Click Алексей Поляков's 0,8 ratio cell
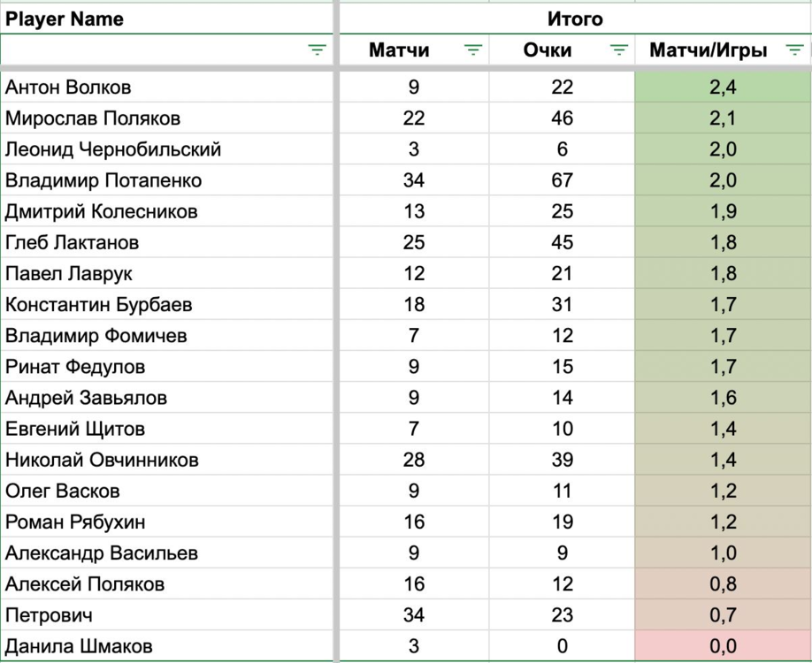The image size is (812, 663). 723,584
